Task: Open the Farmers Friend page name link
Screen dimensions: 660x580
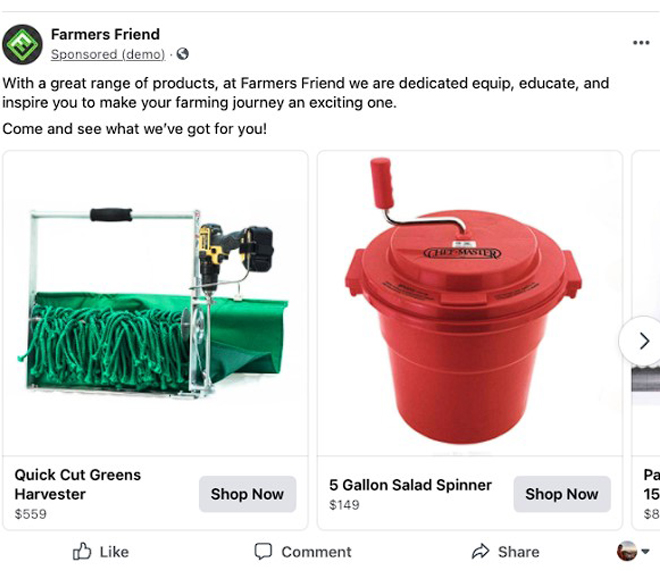Action: [x=105, y=35]
